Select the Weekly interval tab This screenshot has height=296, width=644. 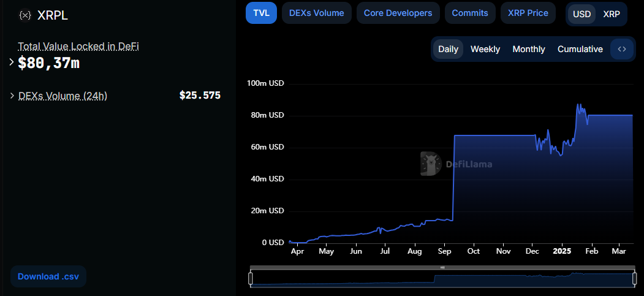point(485,49)
